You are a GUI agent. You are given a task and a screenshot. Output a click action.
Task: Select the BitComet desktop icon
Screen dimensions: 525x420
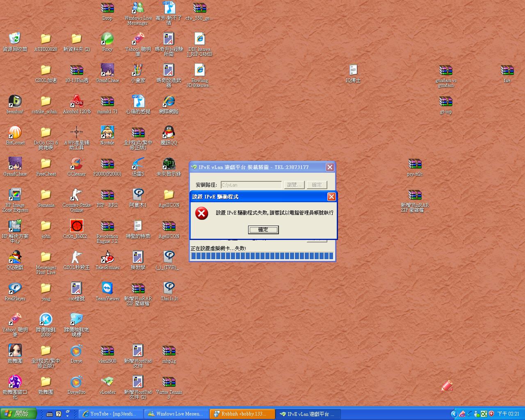click(15, 132)
